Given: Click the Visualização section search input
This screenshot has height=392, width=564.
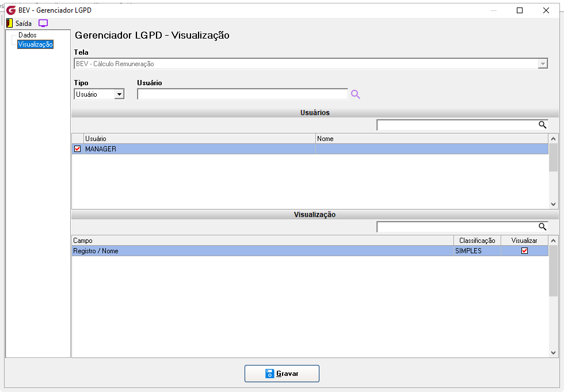Looking at the screenshot, I should (x=457, y=227).
